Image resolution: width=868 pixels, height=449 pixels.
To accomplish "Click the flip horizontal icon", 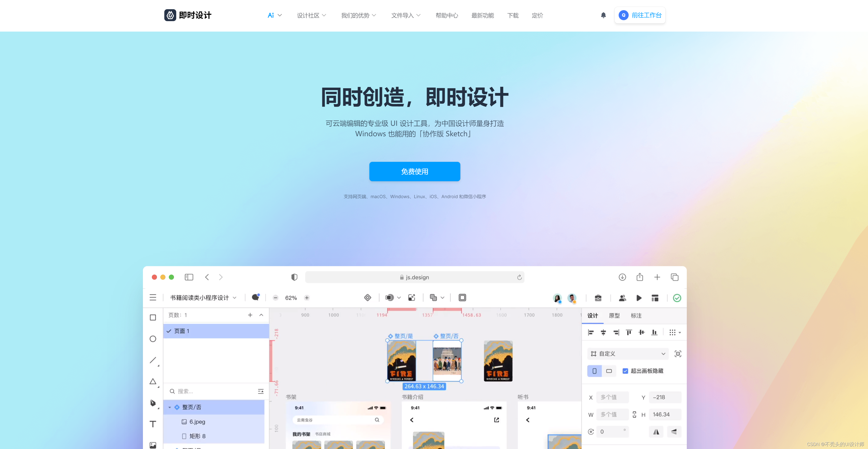I will click(656, 432).
